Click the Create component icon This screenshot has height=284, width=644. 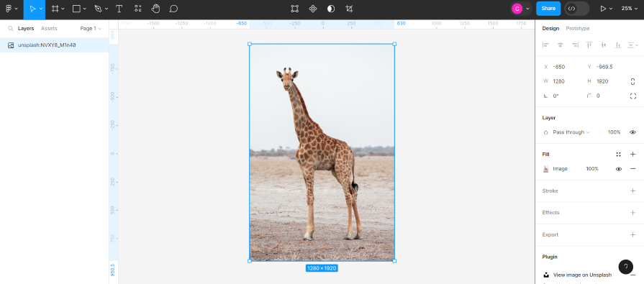[313, 9]
